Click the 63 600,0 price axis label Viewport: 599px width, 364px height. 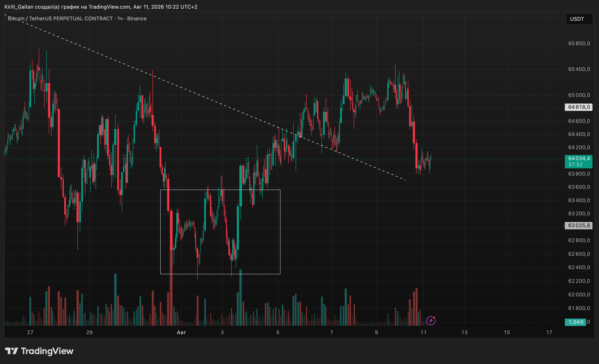point(579,187)
